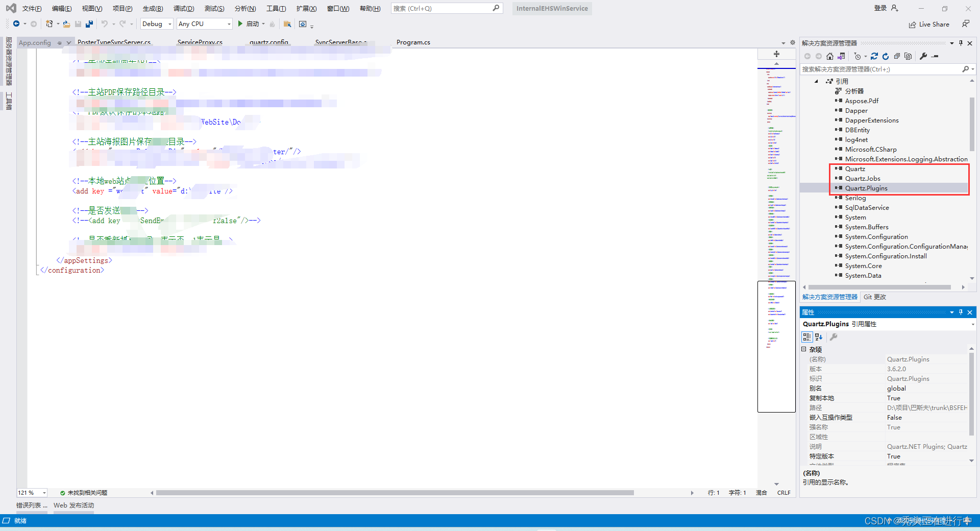Split the editor with the plus handle
The image size is (980, 531).
[x=776, y=54]
